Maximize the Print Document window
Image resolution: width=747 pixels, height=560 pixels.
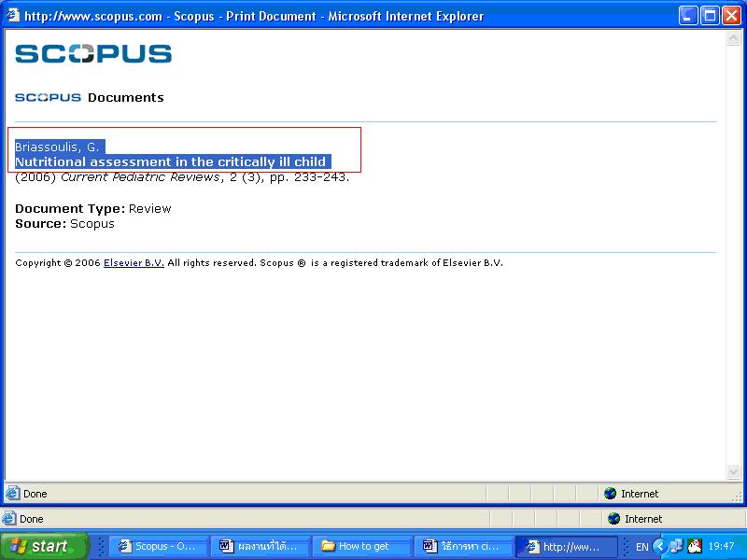[x=710, y=16]
